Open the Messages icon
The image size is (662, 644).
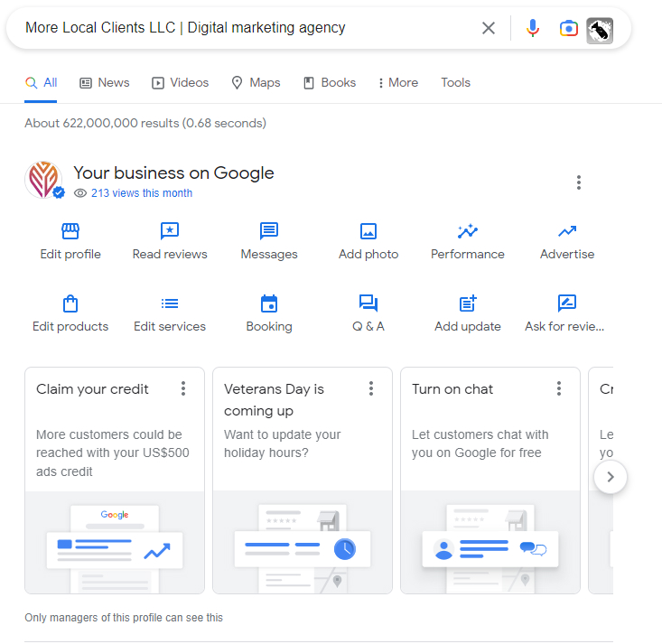(269, 232)
